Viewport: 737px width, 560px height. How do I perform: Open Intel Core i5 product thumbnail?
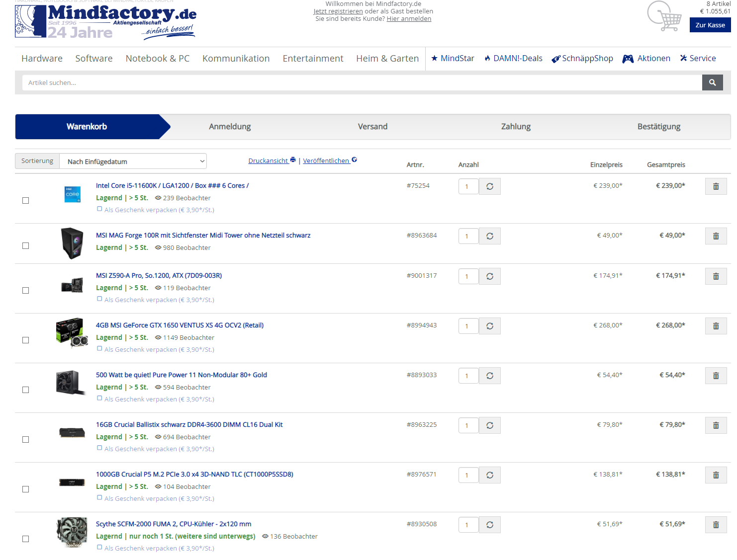point(73,194)
